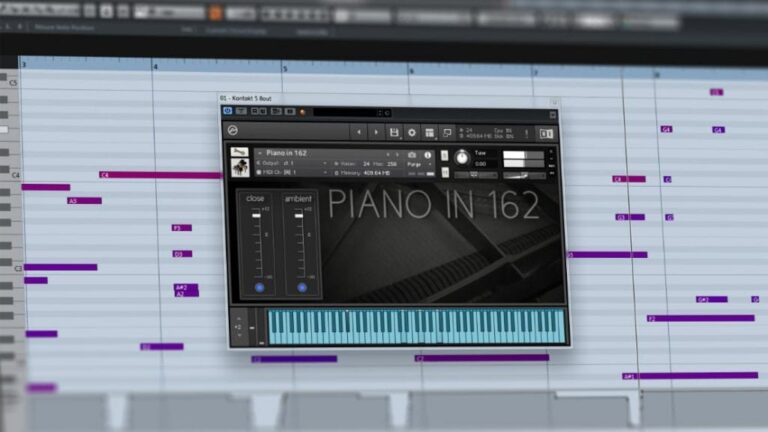Open the Output channel dropdown
This screenshot has height=432, width=768.
[x=292, y=163]
